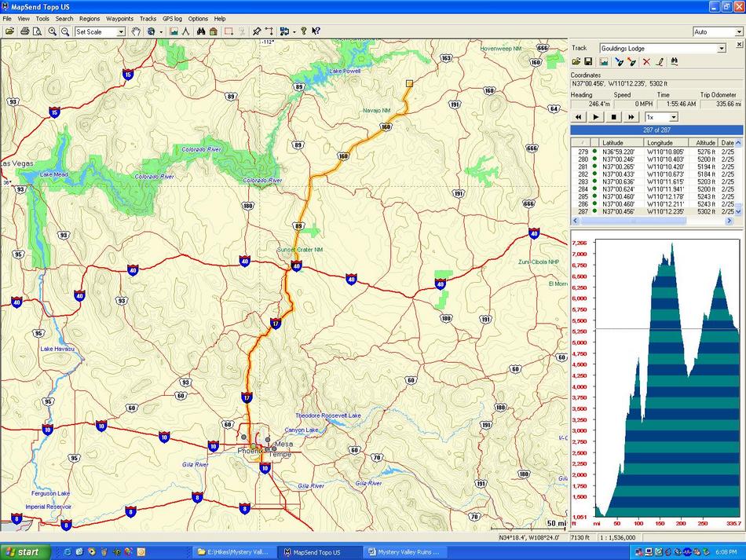746x560 pixels.
Task: Open the Regions menu
Action: tap(90, 19)
